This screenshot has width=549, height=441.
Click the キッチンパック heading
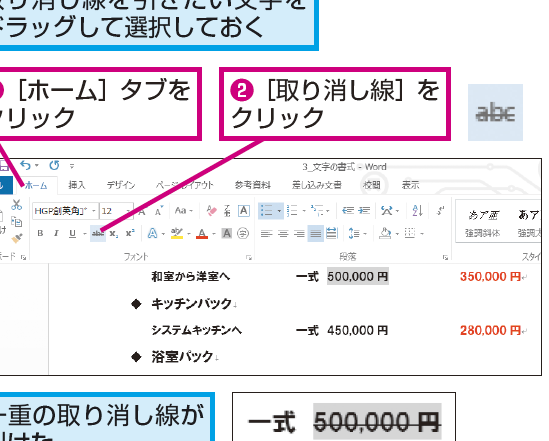coord(191,303)
